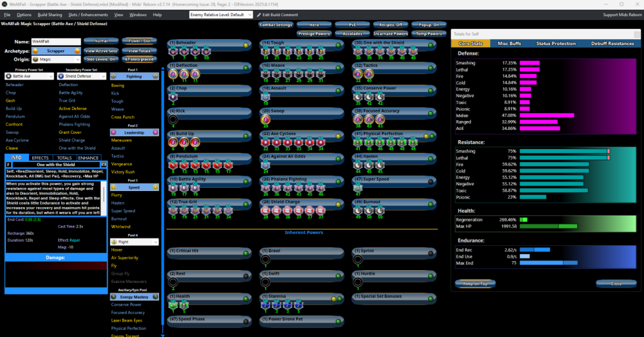Click the Name input field containing WeAllFall

click(56, 42)
